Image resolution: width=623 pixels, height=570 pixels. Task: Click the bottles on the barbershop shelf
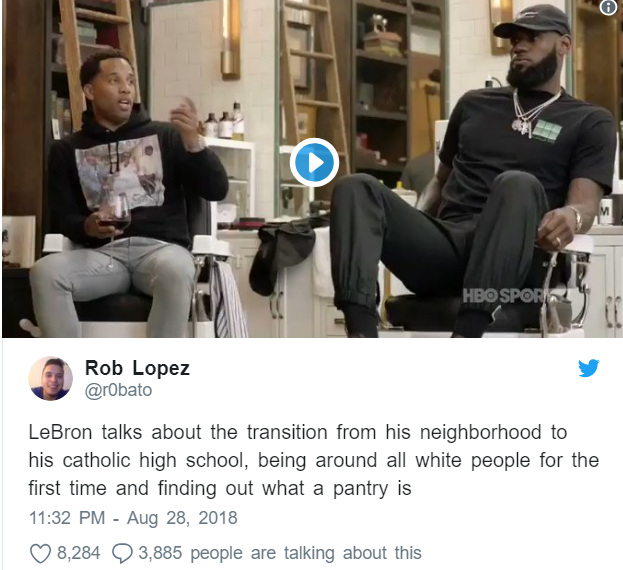pos(223,122)
